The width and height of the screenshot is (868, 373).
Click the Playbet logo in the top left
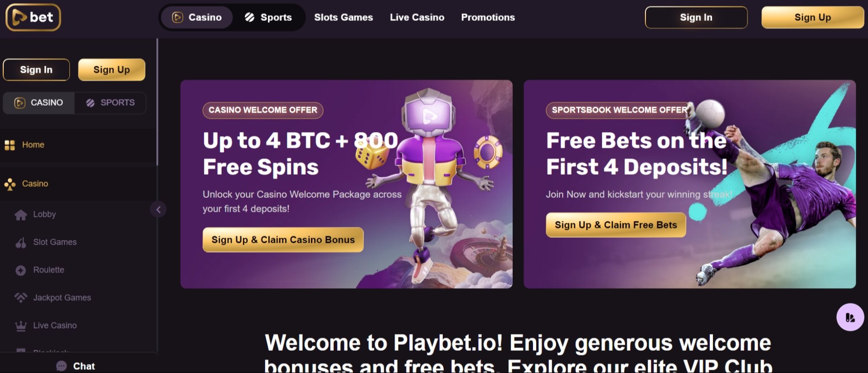tap(33, 17)
